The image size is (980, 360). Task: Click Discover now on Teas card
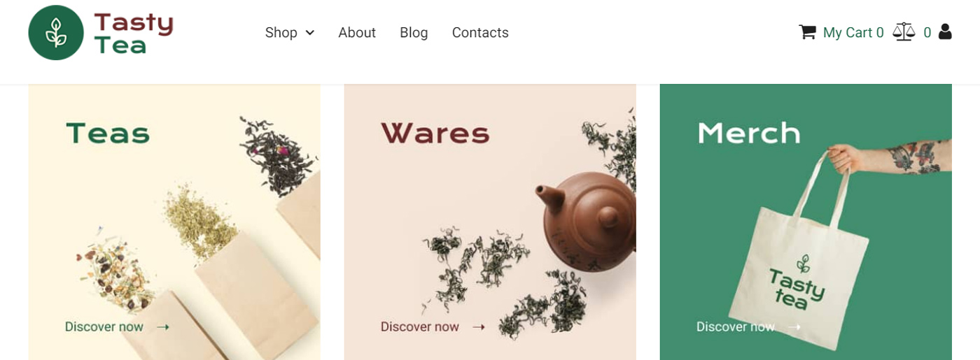pyautogui.click(x=104, y=327)
